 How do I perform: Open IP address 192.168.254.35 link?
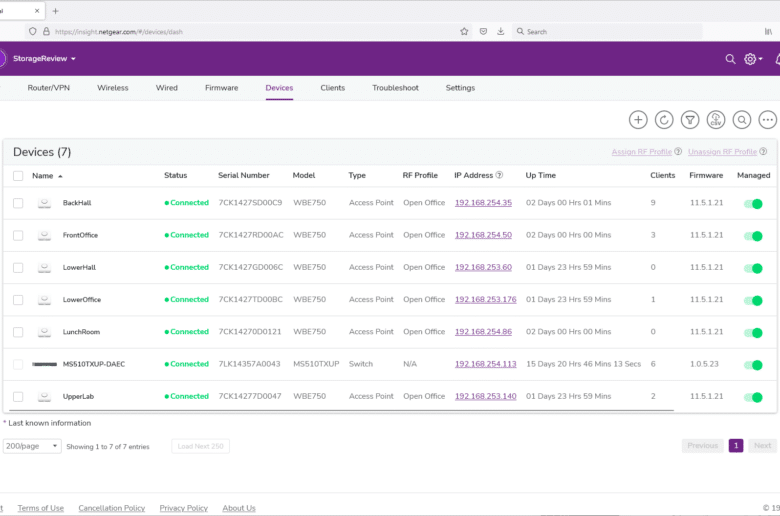coord(483,203)
